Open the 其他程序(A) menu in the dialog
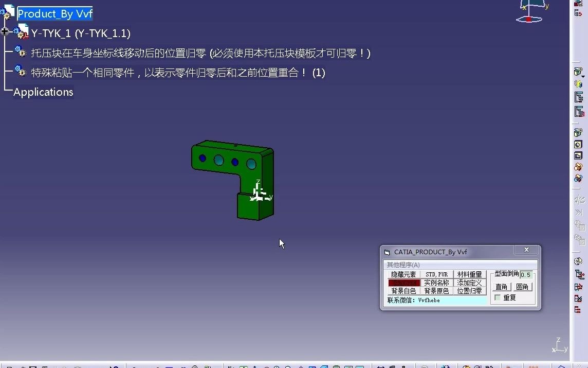Screen dimensions: 588x368 [403, 265]
